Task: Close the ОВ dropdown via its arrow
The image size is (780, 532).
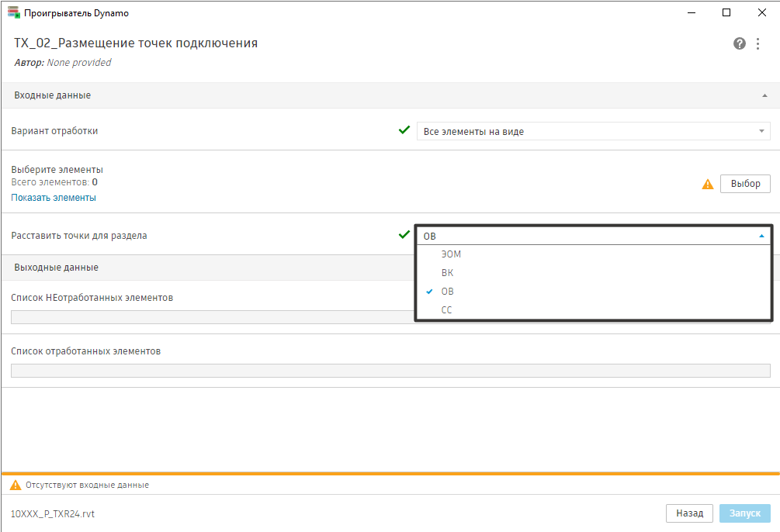Action: click(x=761, y=236)
